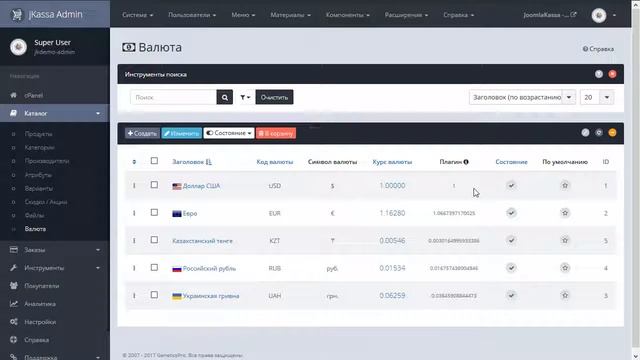
Task: Open the Состояние dropdown button
Action: (x=229, y=133)
